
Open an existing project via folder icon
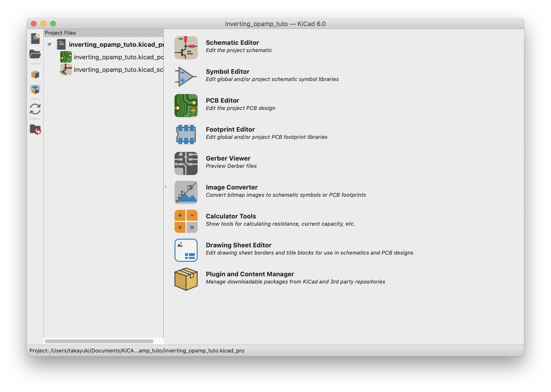[35, 54]
